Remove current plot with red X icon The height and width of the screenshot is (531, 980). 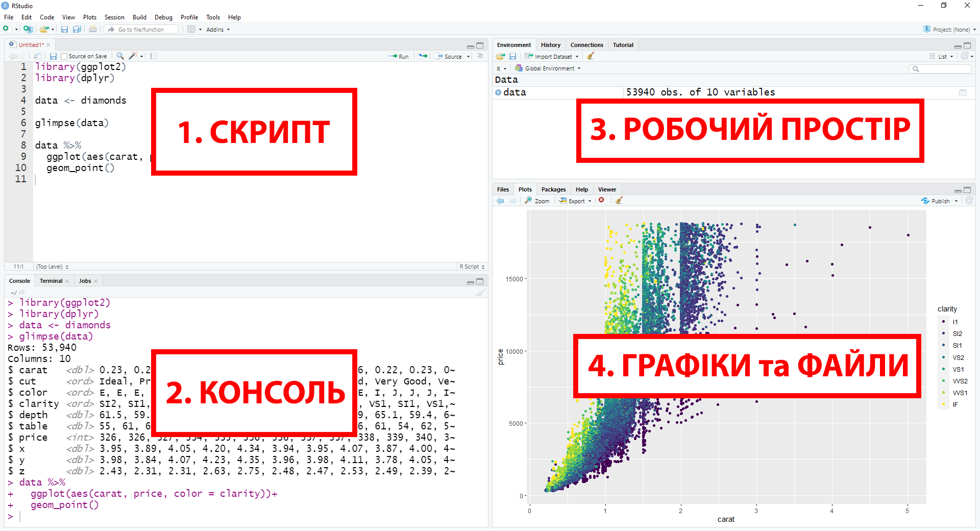click(x=602, y=201)
